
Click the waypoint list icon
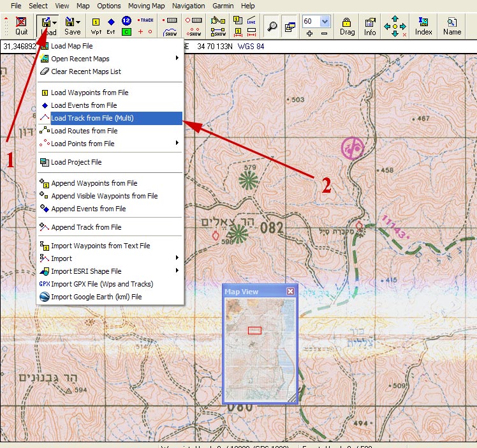tap(238, 20)
